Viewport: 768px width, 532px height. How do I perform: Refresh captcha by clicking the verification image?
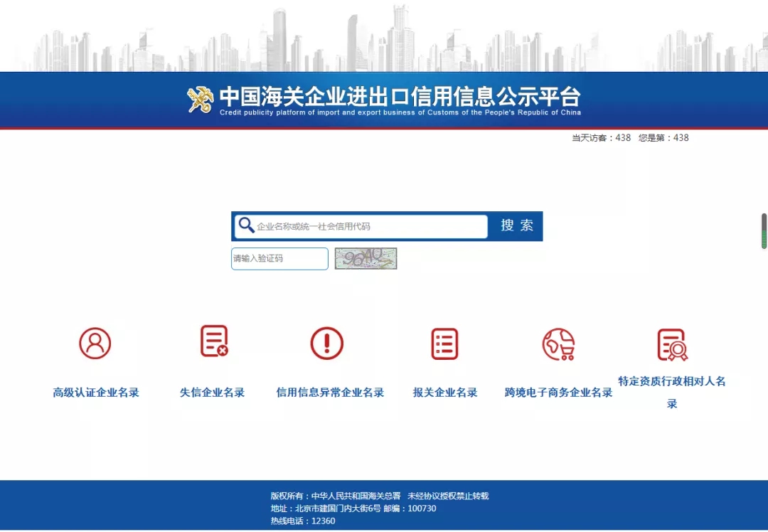pyautogui.click(x=365, y=258)
